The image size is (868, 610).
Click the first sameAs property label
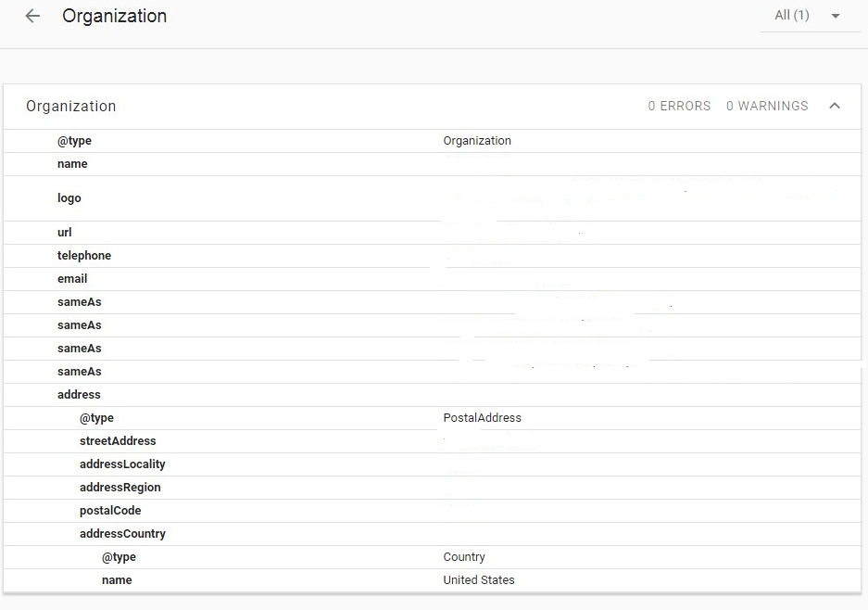point(80,302)
